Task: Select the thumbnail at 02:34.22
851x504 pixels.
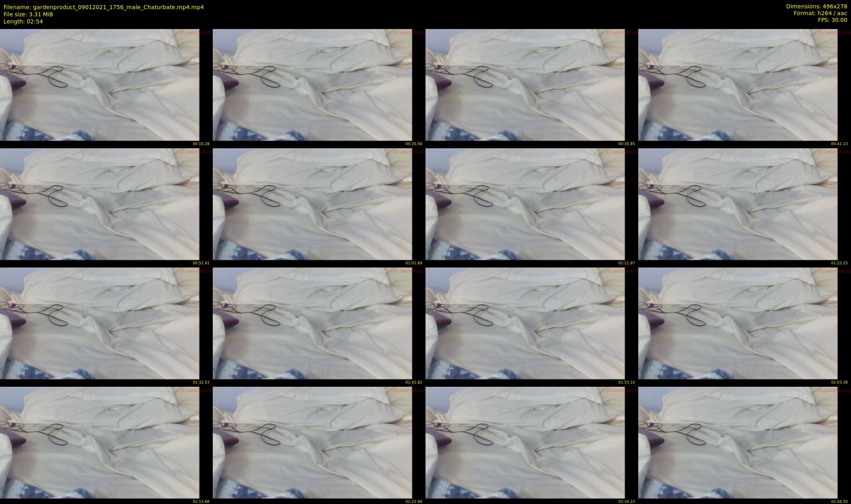Action: (x=525, y=442)
